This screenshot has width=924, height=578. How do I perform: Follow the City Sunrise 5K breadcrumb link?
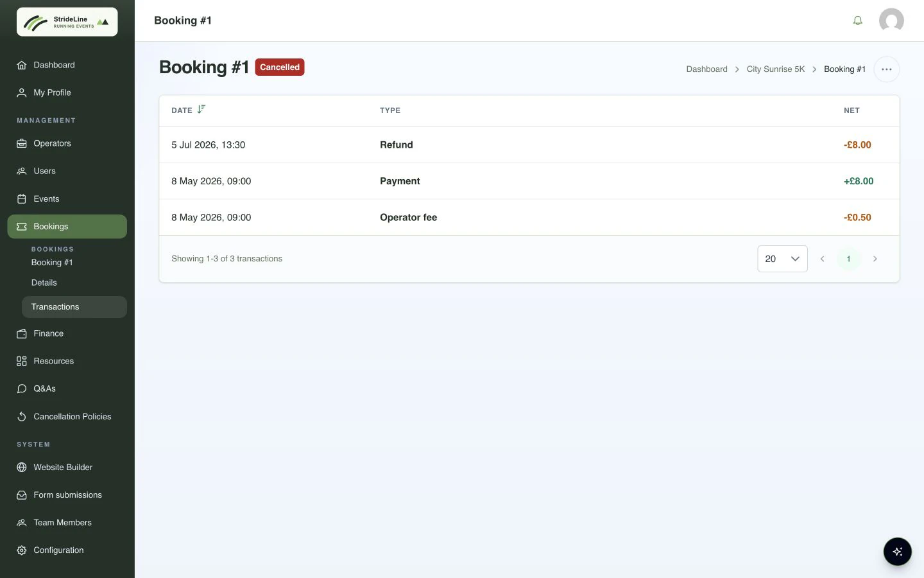(775, 69)
